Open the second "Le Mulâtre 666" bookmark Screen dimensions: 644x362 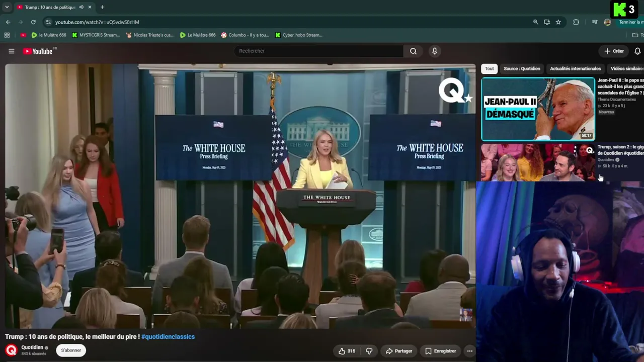click(x=197, y=35)
